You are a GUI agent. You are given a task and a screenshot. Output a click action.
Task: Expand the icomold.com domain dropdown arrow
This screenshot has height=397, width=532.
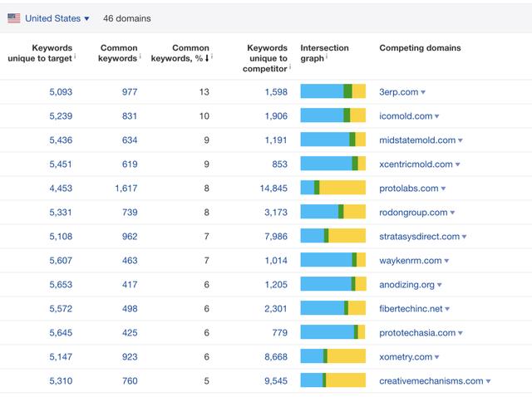(437, 116)
